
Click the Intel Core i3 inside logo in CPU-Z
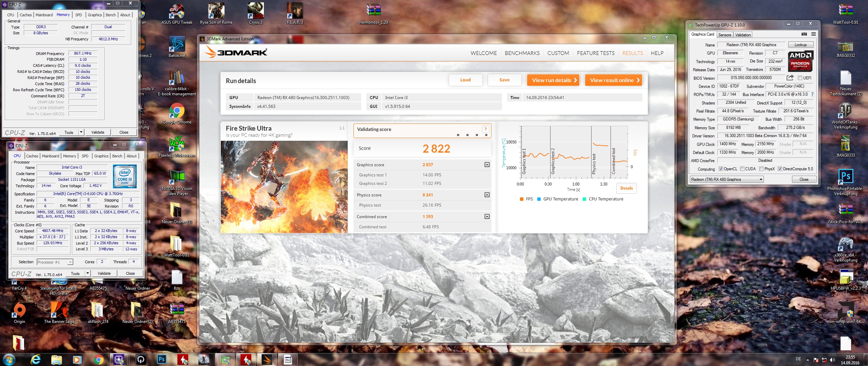pos(124,176)
